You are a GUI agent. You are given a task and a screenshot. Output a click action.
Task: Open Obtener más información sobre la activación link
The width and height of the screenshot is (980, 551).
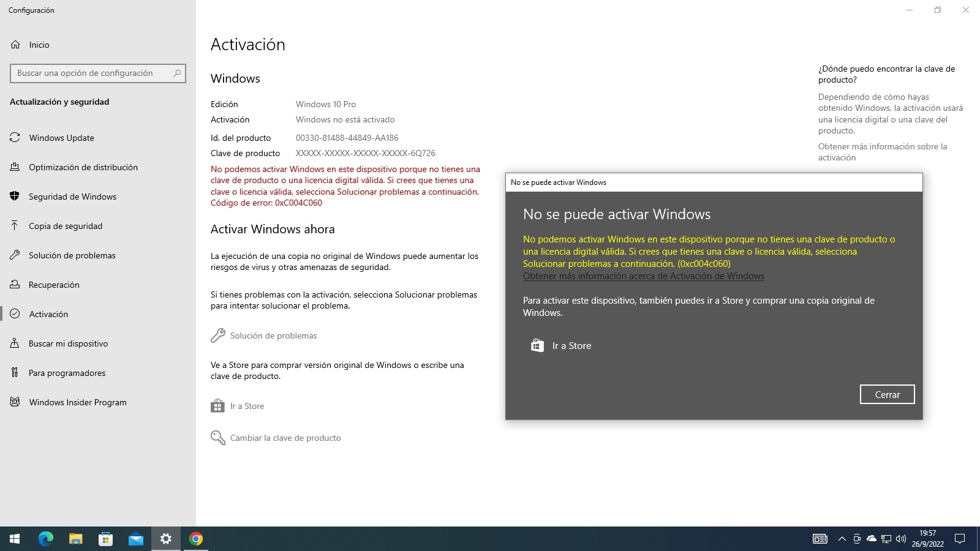point(883,152)
